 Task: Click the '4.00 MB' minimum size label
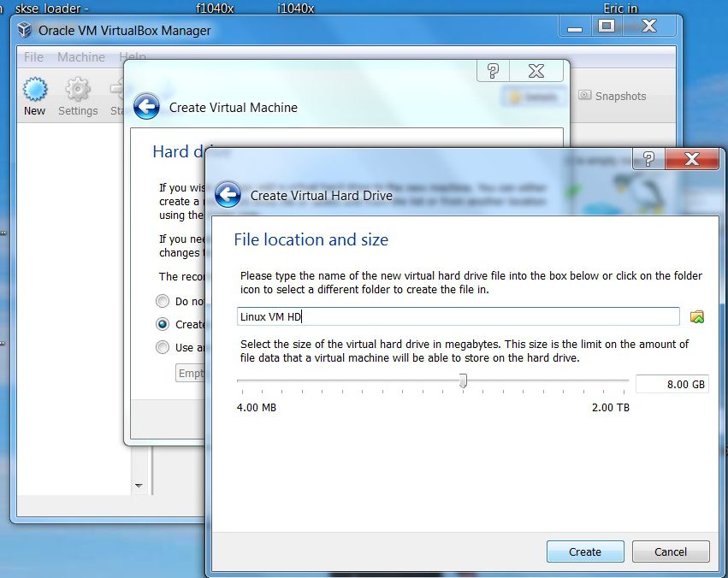click(x=257, y=407)
